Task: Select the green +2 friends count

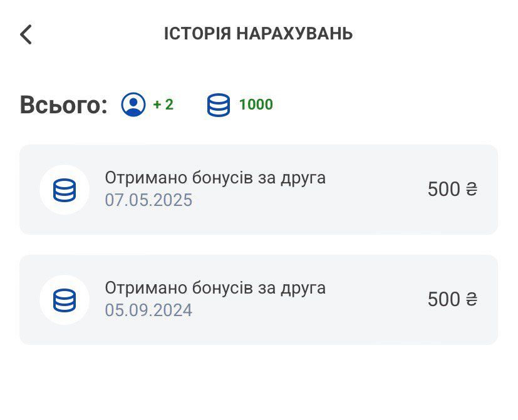Action: point(163,105)
